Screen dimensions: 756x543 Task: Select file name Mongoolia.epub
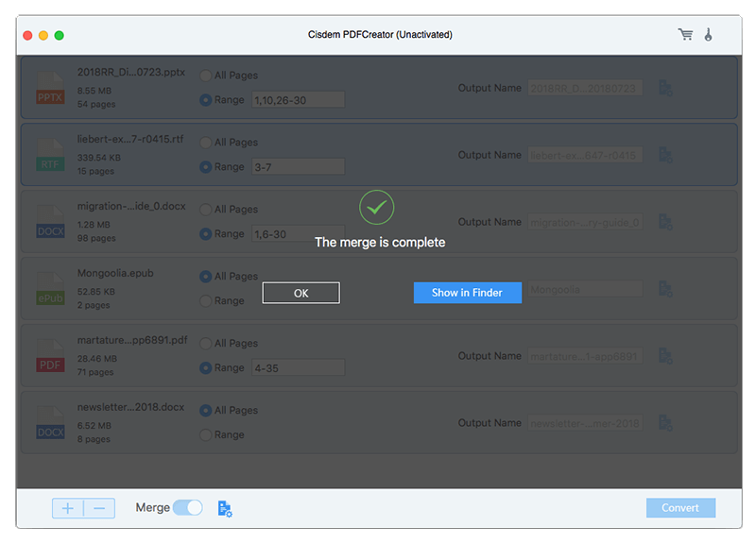[x=115, y=273]
